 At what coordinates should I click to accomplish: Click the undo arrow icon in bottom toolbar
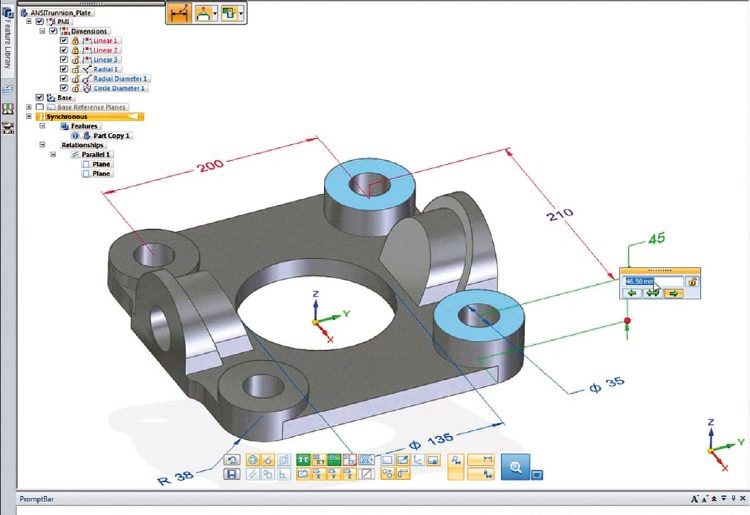point(232,459)
